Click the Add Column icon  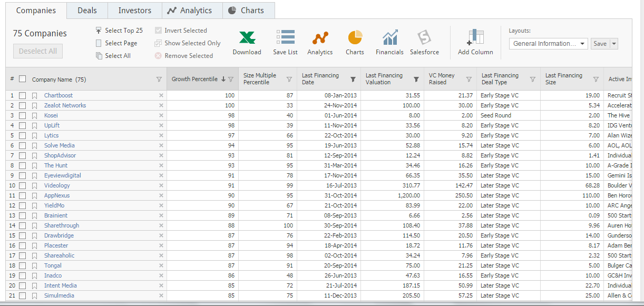pyautogui.click(x=475, y=37)
